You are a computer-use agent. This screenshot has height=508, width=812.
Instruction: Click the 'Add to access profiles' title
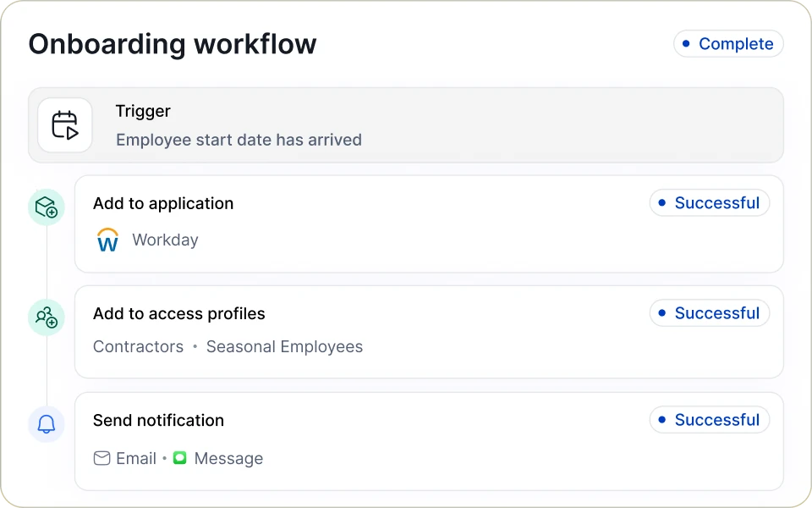coord(178,313)
